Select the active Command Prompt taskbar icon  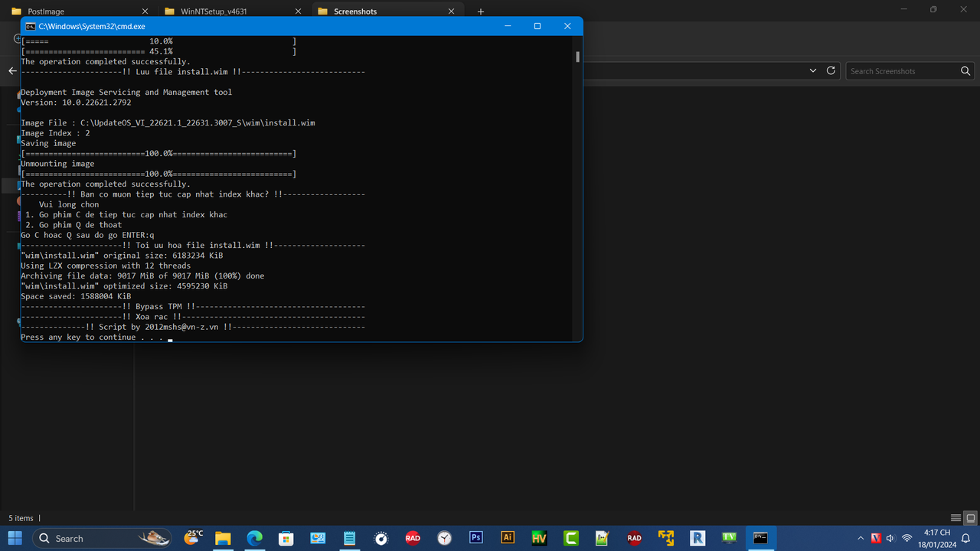(x=760, y=538)
